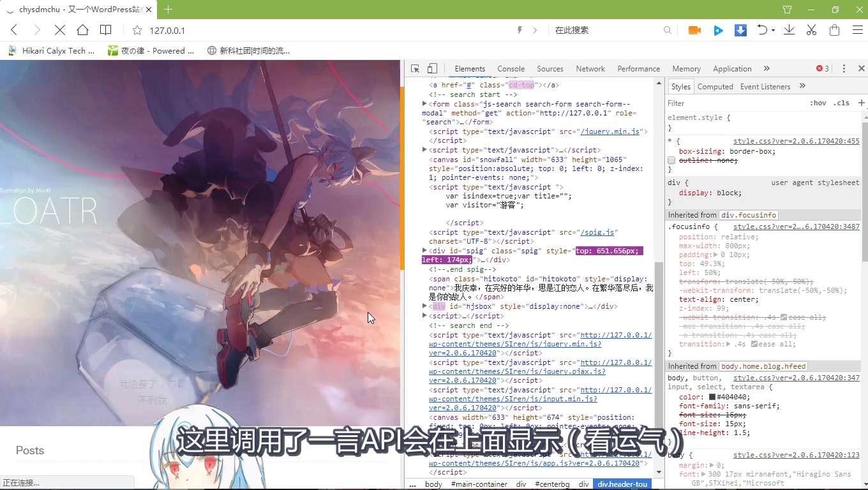Open the shopping bag extension icon

pos(834,30)
